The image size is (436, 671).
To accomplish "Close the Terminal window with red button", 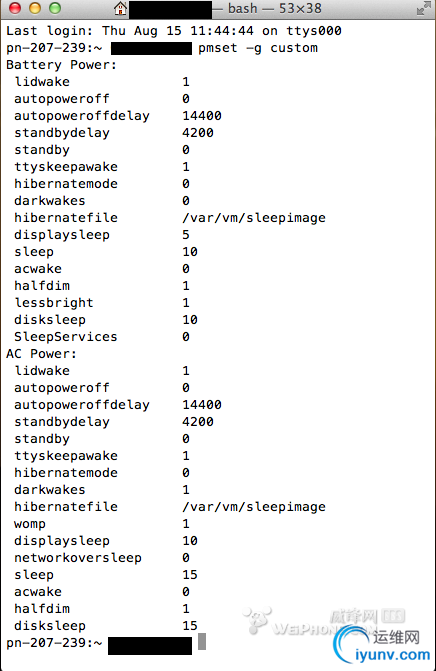I will click(15, 8).
